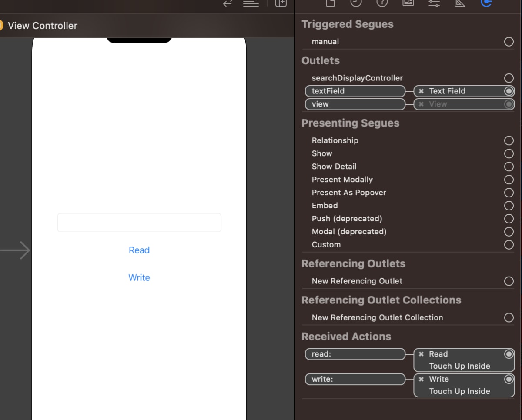Click the filled circle for textField outlet

(509, 91)
